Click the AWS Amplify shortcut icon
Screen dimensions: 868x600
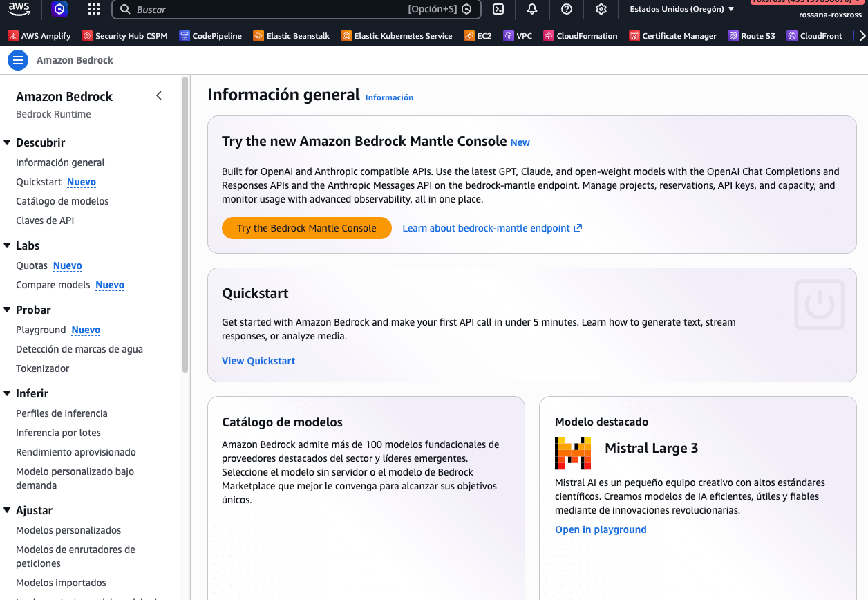[x=13, y=36]
